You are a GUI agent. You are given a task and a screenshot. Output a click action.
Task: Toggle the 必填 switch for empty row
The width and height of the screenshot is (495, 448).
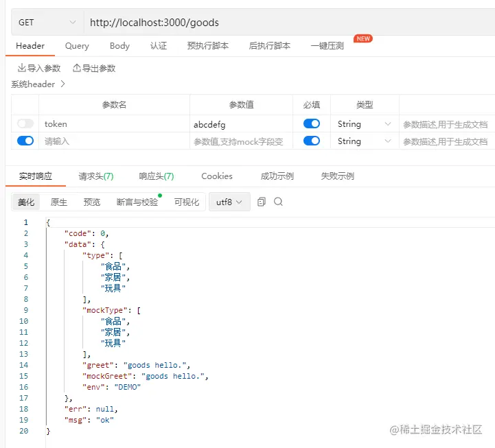coord(312,141)
